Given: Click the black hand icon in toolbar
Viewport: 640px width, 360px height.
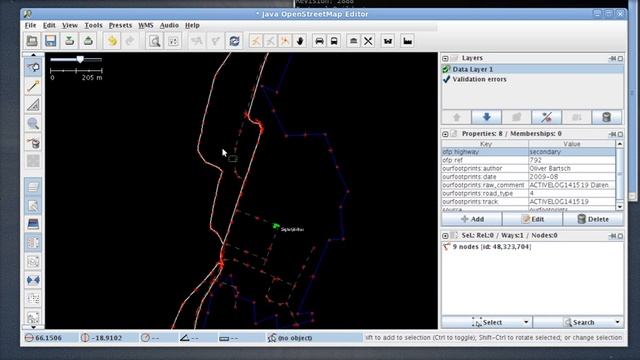Looking at the screenshot, I should 300,41.
